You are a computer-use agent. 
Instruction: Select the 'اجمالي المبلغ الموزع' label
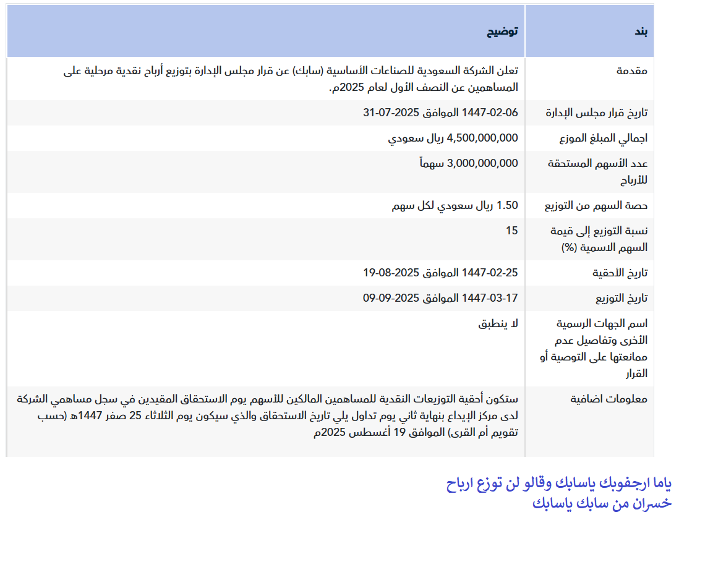(604, 138)
